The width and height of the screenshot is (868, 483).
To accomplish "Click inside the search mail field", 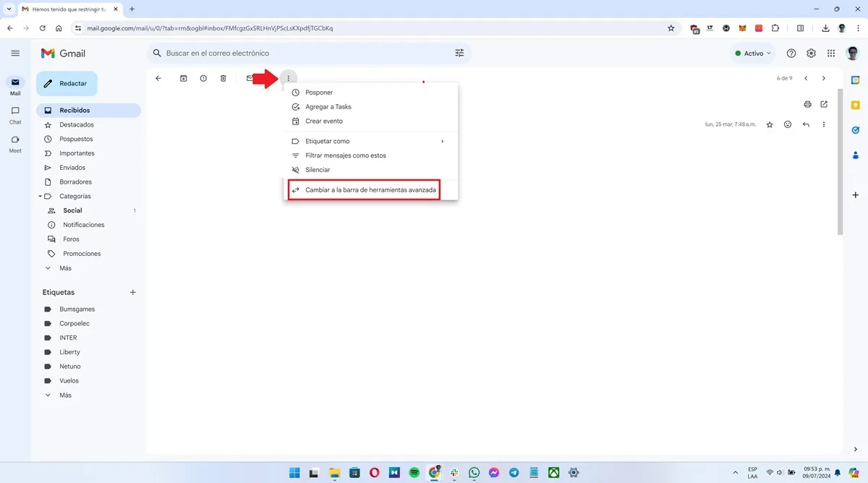I will [x=289, y=52].
